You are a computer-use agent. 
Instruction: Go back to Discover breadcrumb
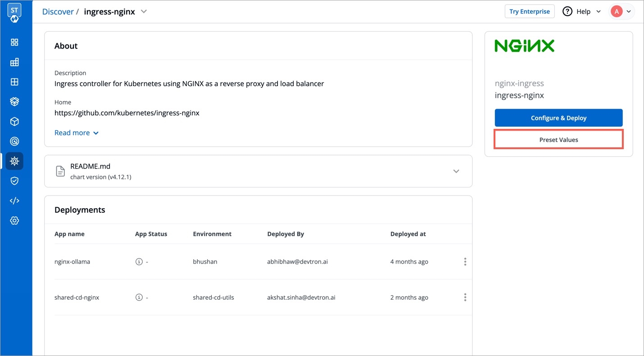[x=58, y=12]
